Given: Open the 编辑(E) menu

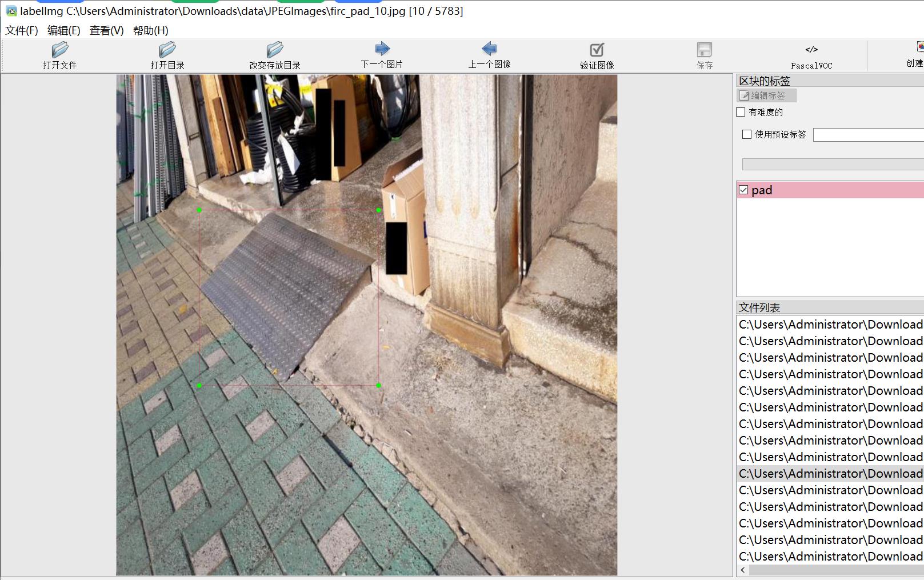Looking at the screenshot, I should point(64,30).
